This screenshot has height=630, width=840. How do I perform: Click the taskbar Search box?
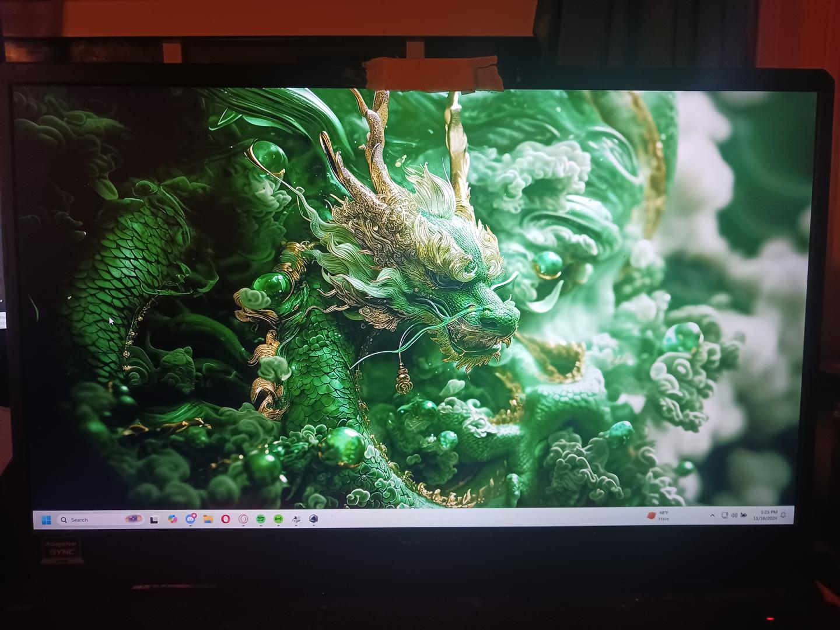click(x=100, y=519)
